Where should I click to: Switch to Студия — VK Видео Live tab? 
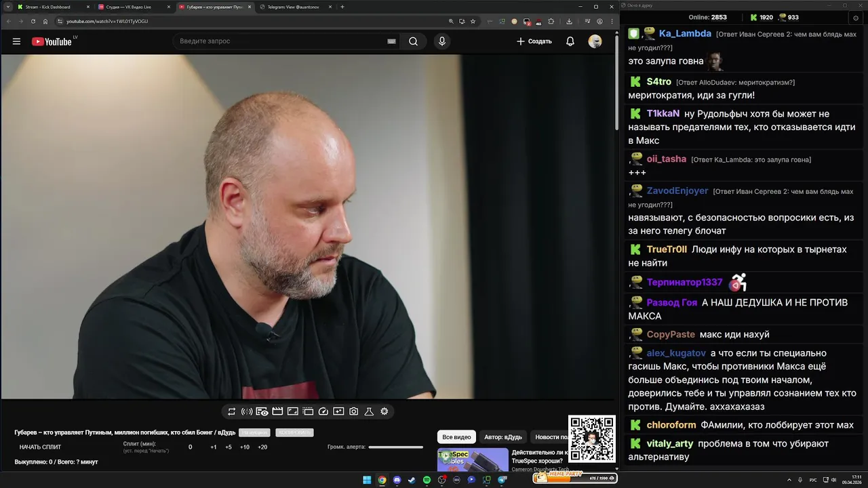(x=134, y=7)
